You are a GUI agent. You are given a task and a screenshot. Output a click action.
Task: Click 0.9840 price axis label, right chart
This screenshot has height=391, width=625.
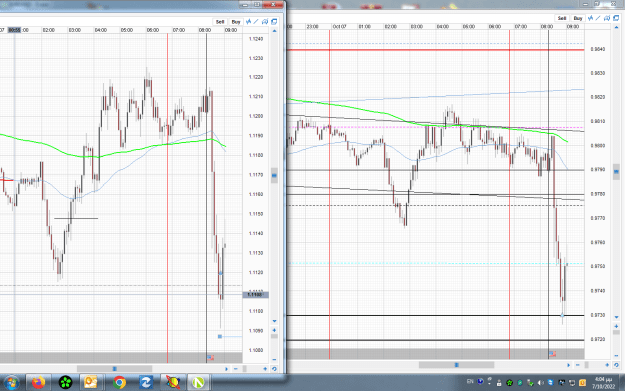[598, 49]
